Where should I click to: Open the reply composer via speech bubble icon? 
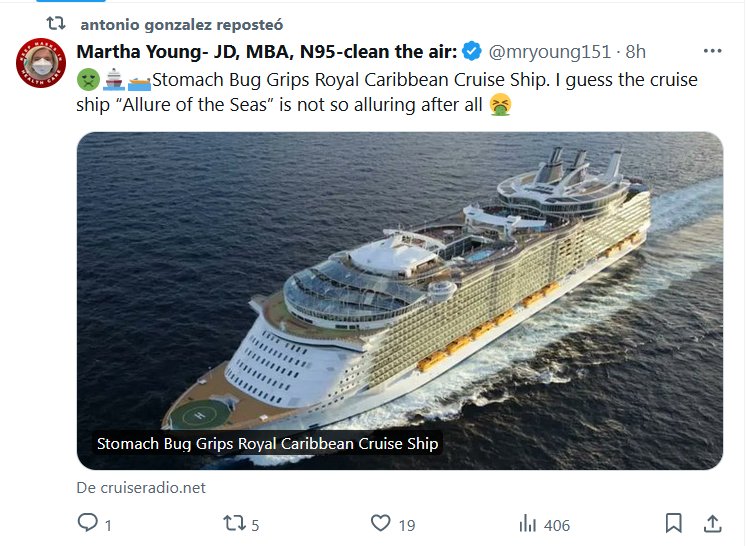[x=88, y=522]
